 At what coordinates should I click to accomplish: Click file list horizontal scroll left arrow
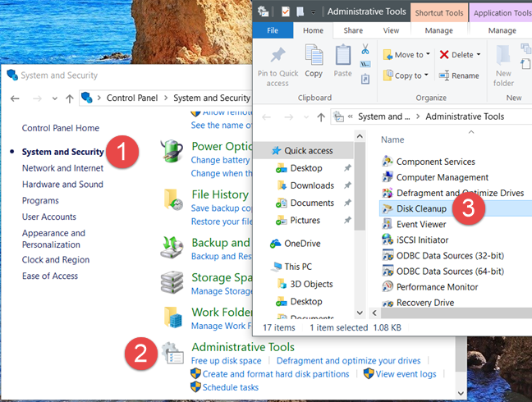(374, 313)
